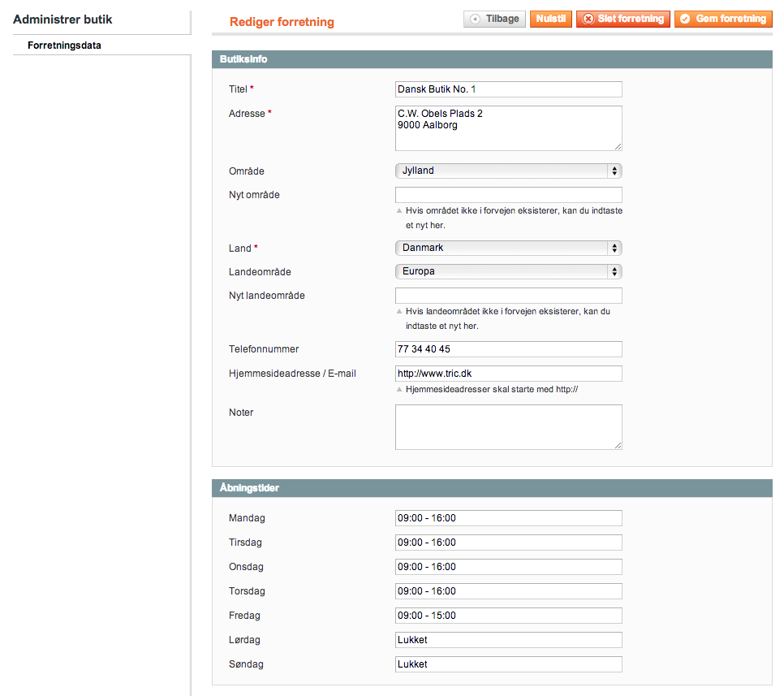Open the Land dropdown showing Danmark
This screenshot has height=696, width=784.
pos(508,248)
